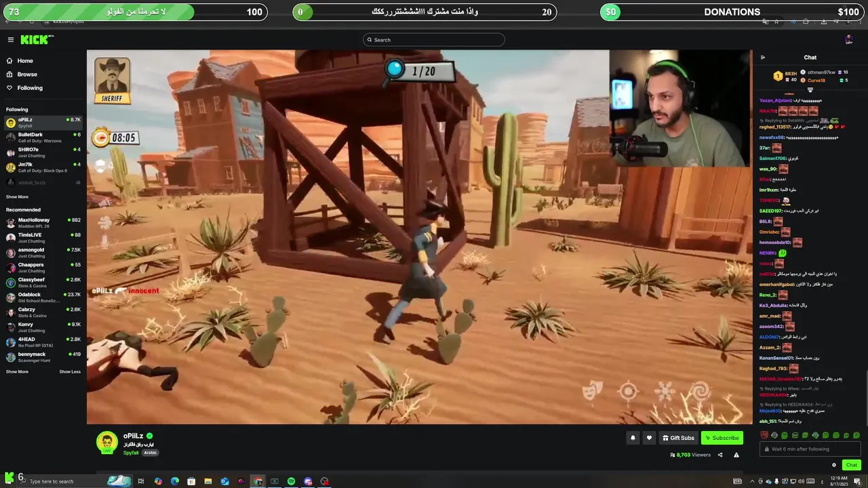Open Outlook from the taskbar

click(224, 481)
